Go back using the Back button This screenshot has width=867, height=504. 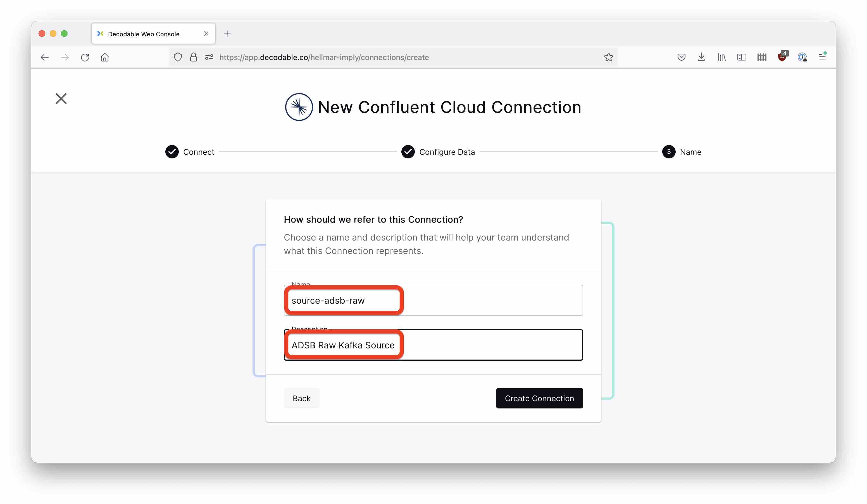point(301,398)
